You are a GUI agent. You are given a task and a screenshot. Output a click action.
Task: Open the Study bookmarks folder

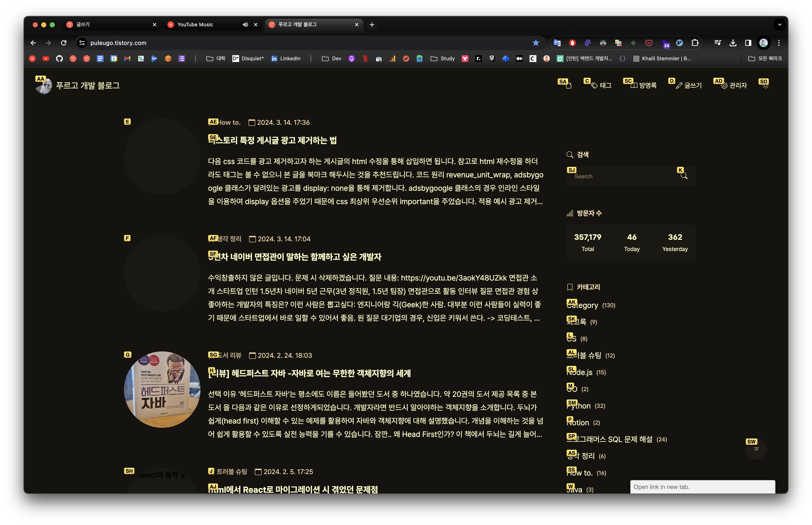pos(443,59)
